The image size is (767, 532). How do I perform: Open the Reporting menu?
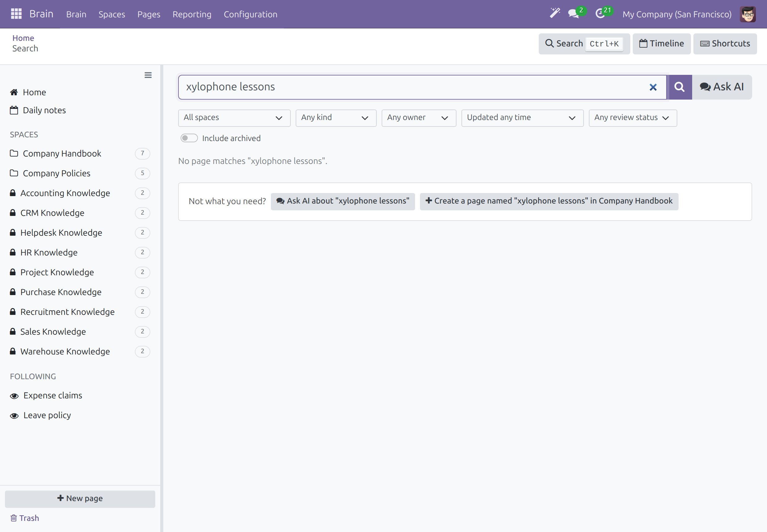click(192, 14)
